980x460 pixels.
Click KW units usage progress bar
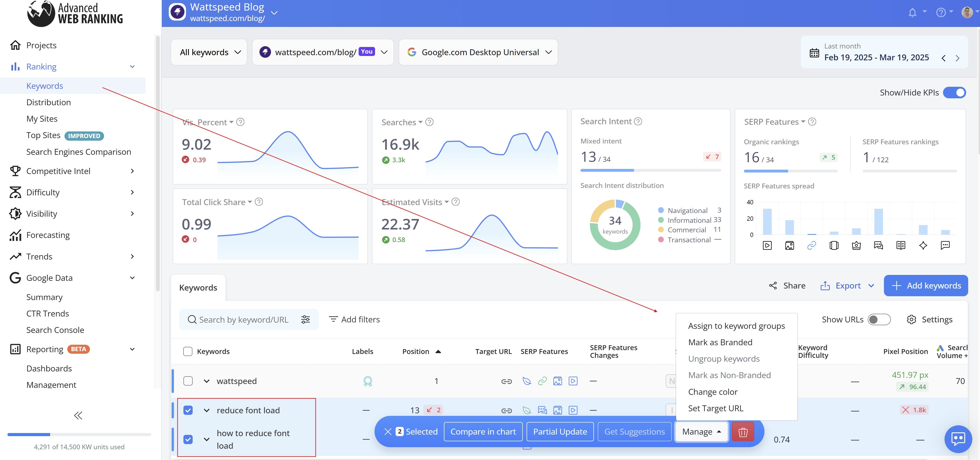79,434
